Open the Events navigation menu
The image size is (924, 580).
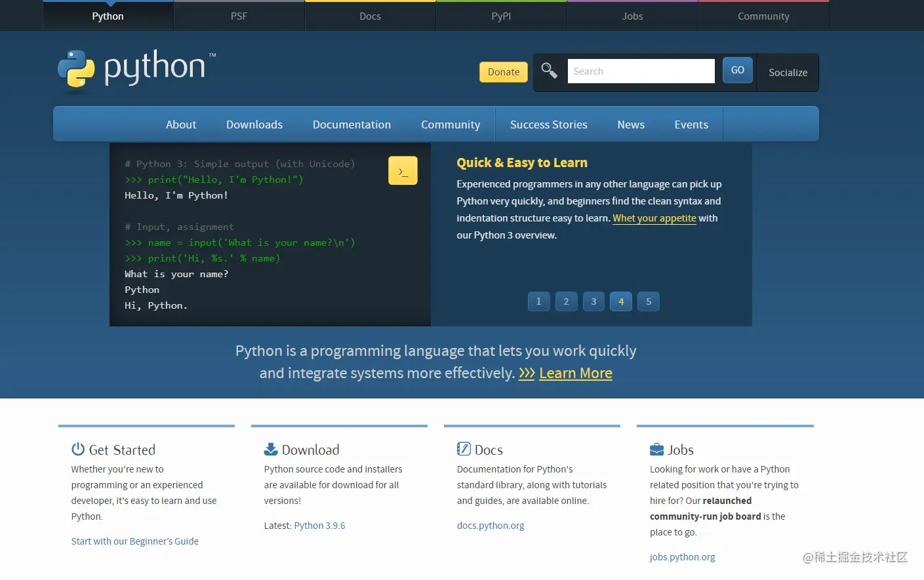point(691,125)
